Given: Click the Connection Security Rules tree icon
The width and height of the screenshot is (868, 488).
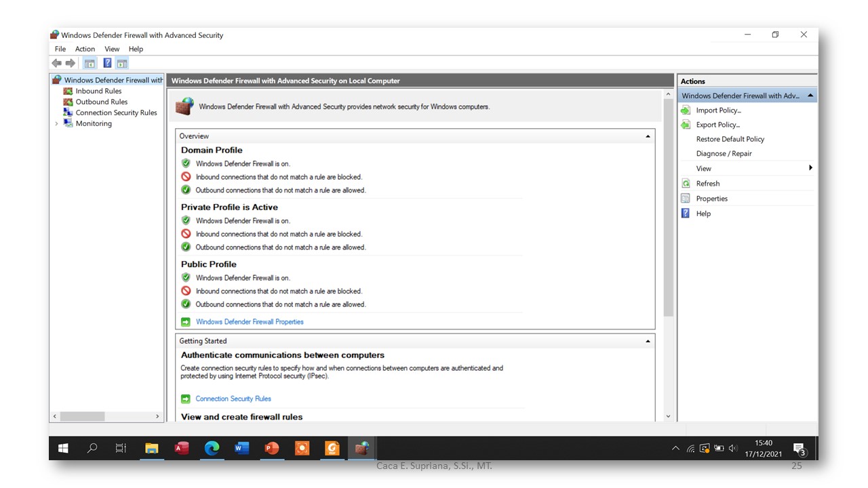Looking at the screenshot, I should coord(68,113).
